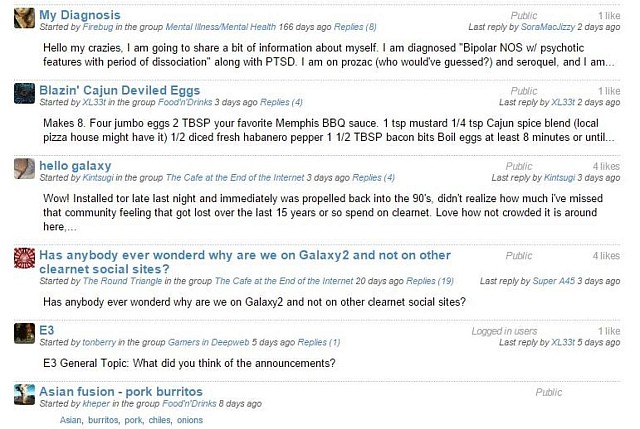
Task: Open The Cafe at the End of the Internet under hello galaxy
Action: click(235, 178)
